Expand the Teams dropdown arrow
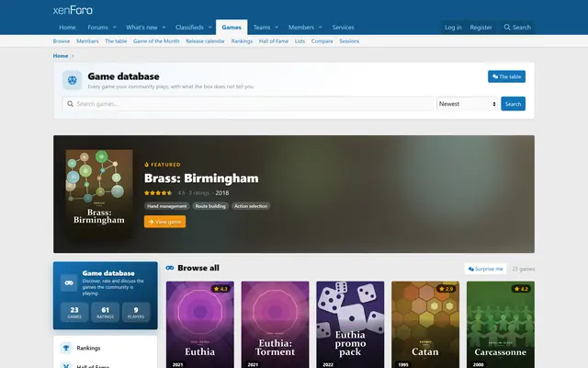Viewport: 588px width, 368px height. coord(277,28)
